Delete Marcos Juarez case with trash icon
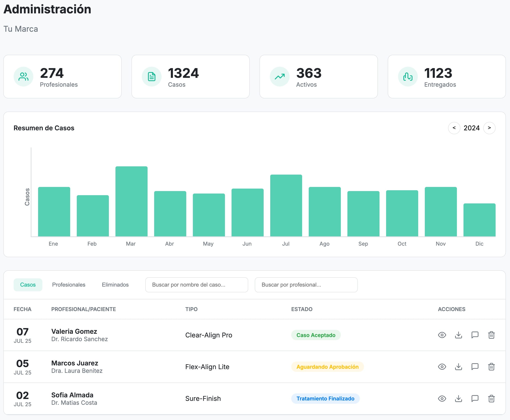This screenshot has height=420, width=510. tap(491, 366)
